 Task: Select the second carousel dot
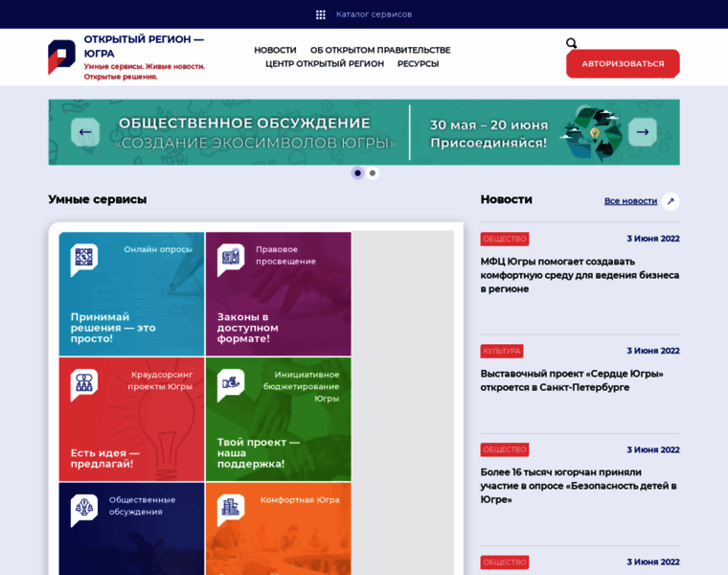click(x=373, y=173)
